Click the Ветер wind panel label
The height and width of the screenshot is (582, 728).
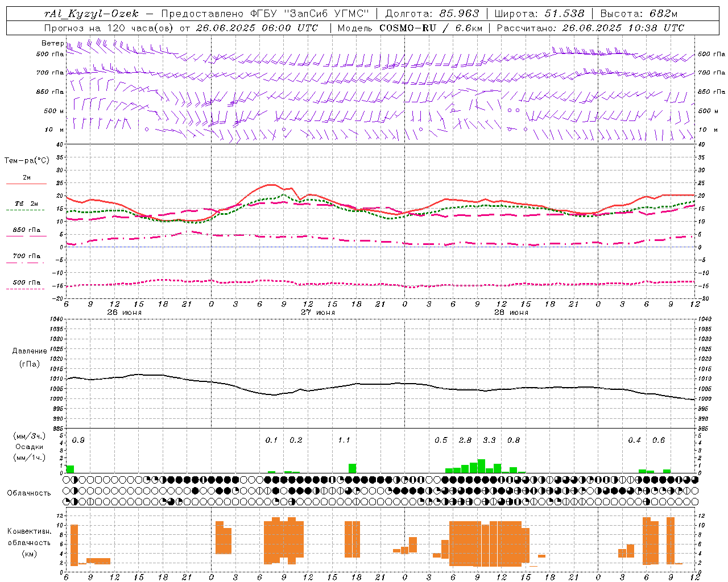(x=52, y=43)
